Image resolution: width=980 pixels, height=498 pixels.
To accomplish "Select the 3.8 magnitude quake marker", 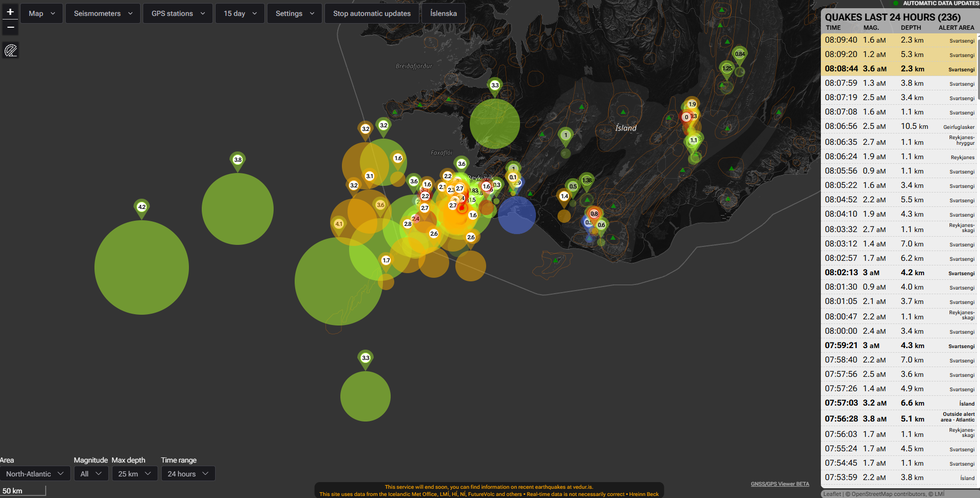I will (237, 161).
